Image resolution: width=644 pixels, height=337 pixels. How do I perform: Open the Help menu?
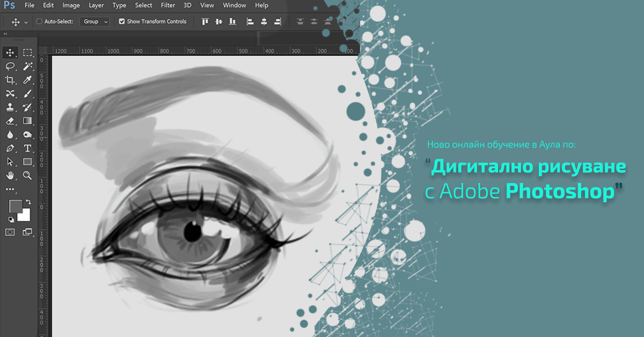tap(261, 5)
